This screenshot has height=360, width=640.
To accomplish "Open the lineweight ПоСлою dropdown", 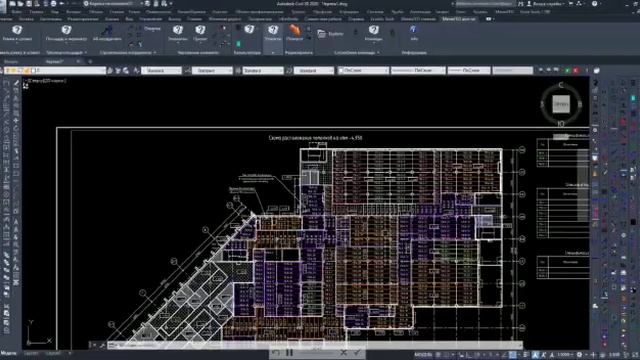I will (x=469, y=71).
